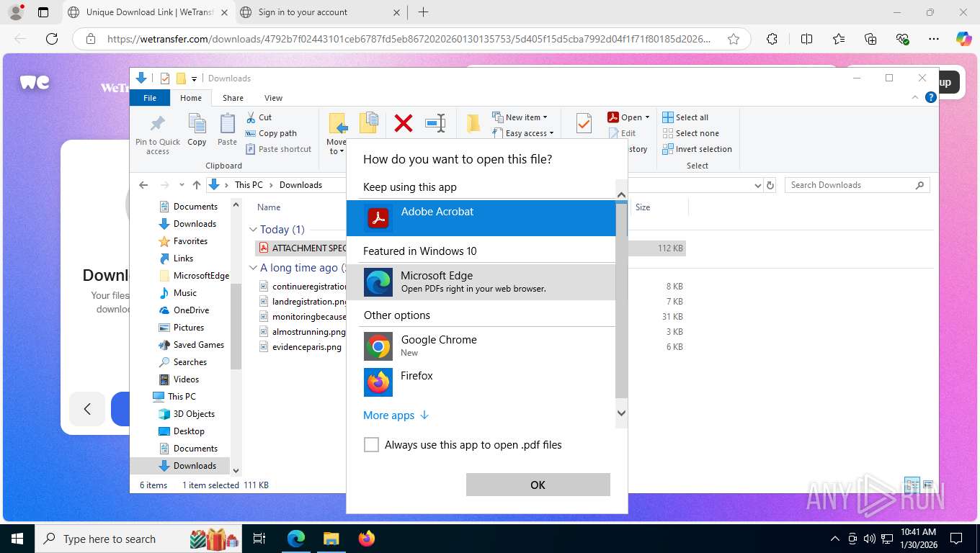Image resolution: width=980 pixels, height=553 pixels.
Task: Click the Copy ribbon button
Action: [x=197, y=130]
